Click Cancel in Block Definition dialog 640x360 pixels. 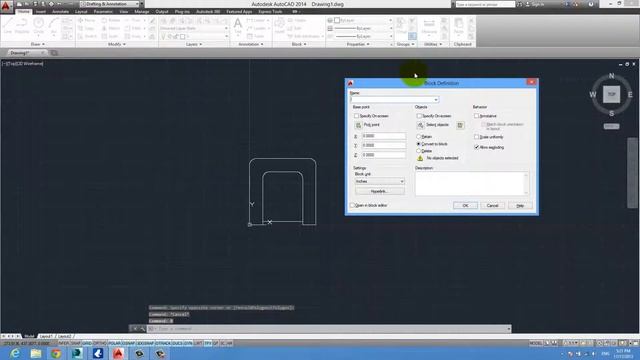coord(493,205)
